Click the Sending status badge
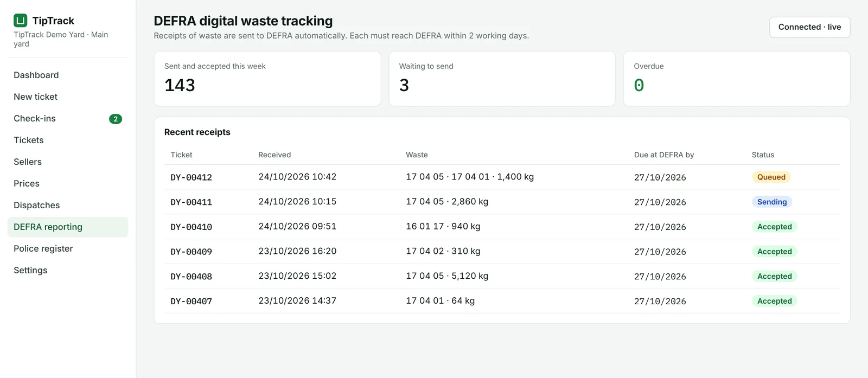Viewport: 868px width, 378px height. pos(772,202)
